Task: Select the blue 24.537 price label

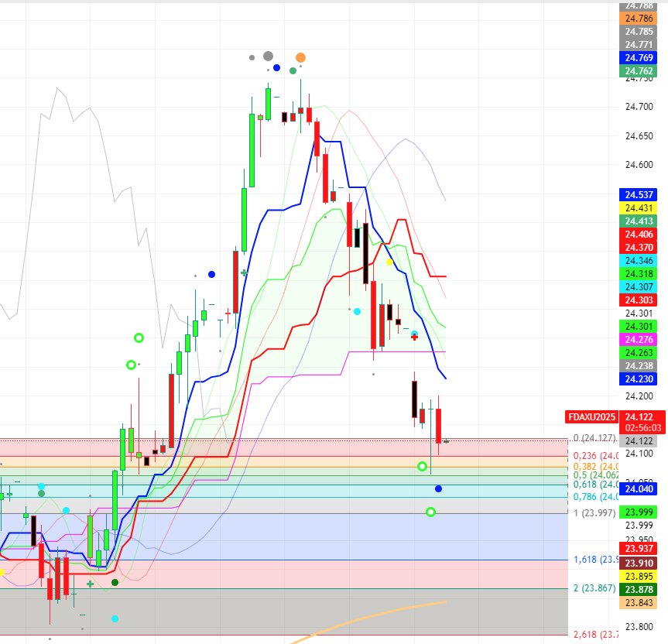Action: 639,194
